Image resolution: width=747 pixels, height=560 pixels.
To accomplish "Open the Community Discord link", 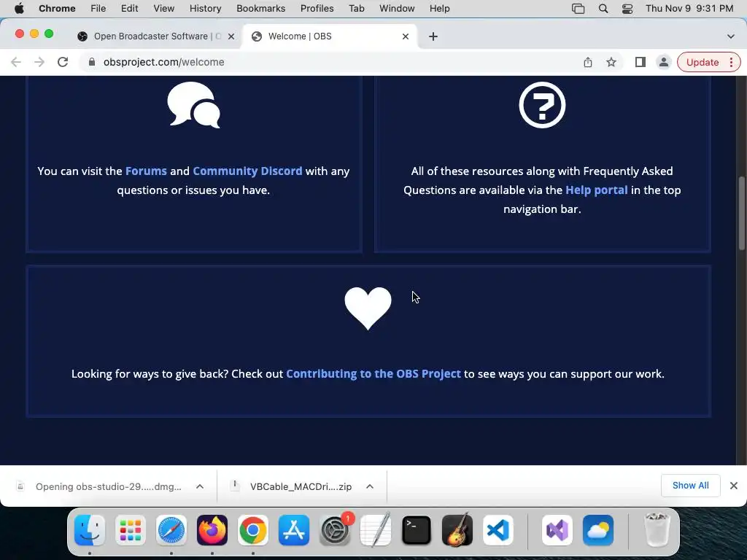I will click(247, 171).
